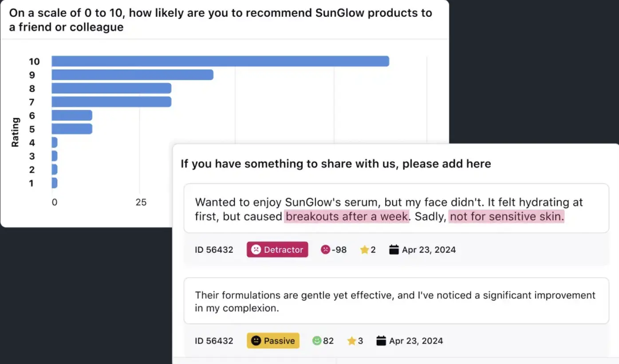
Task: Click the bar for rating 6
Action: click(72, 115)
